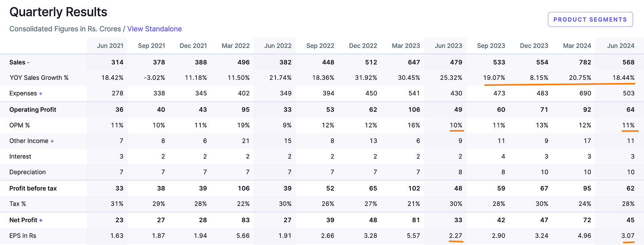This screenshot has height=245, width=644.
Task: Select the EPS in Rs row label
Action: (x=23, y=236)
